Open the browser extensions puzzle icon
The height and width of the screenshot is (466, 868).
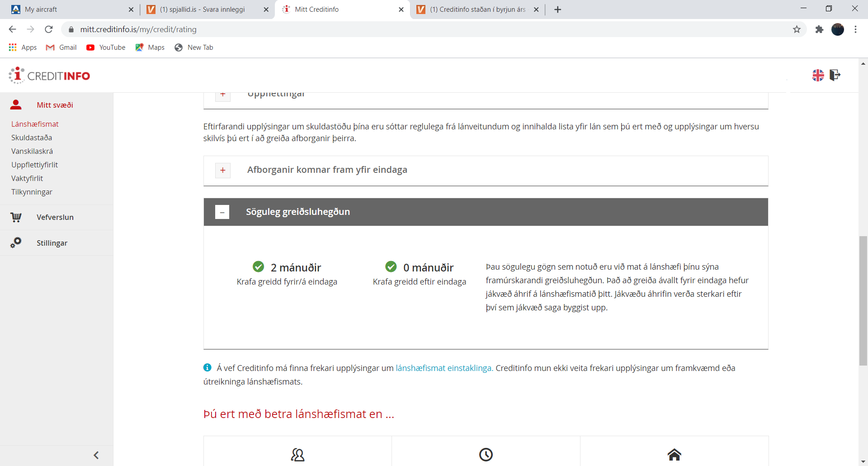point(819,29)
